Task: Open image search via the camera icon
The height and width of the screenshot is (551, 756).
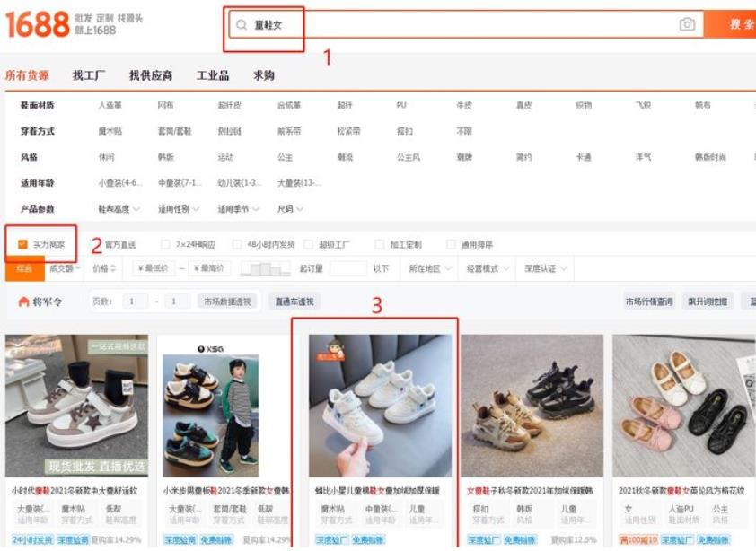Action: (686, 23)
